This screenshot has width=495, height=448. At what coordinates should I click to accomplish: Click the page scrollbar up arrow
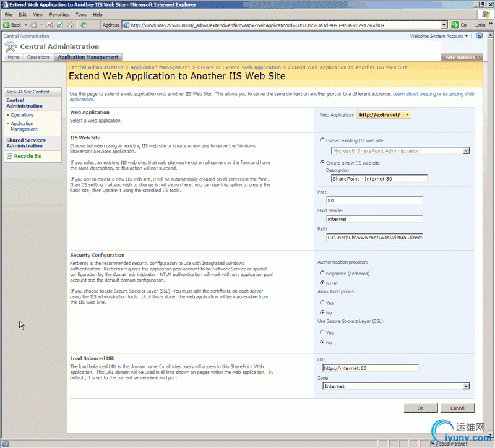490,35
